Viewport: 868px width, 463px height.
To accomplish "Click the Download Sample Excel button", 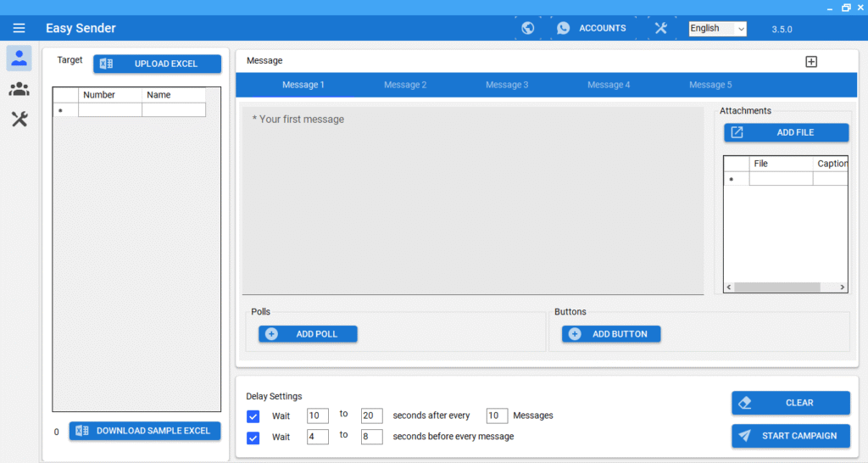I will [x=145, y=431].
